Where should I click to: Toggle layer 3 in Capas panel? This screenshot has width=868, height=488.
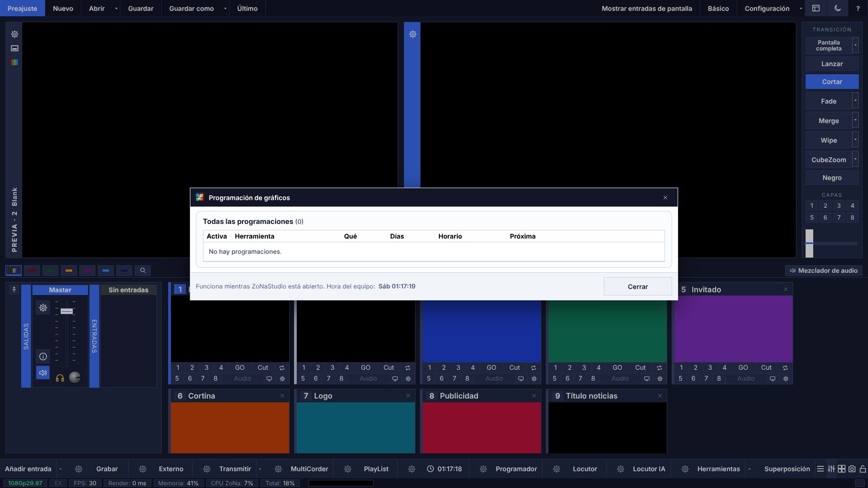coord(839,206)
